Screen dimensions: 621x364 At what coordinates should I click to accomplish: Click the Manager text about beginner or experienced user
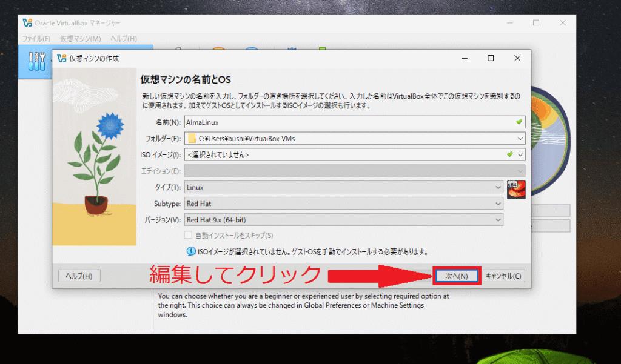[303, 305]
